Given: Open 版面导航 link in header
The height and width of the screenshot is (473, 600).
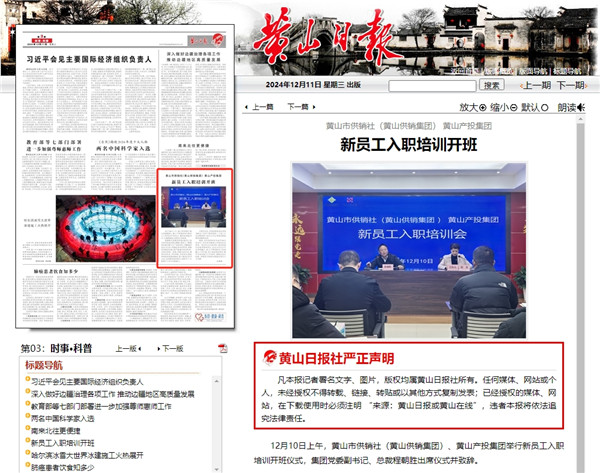Looking at the screenshot, I should tap(533, 71).
